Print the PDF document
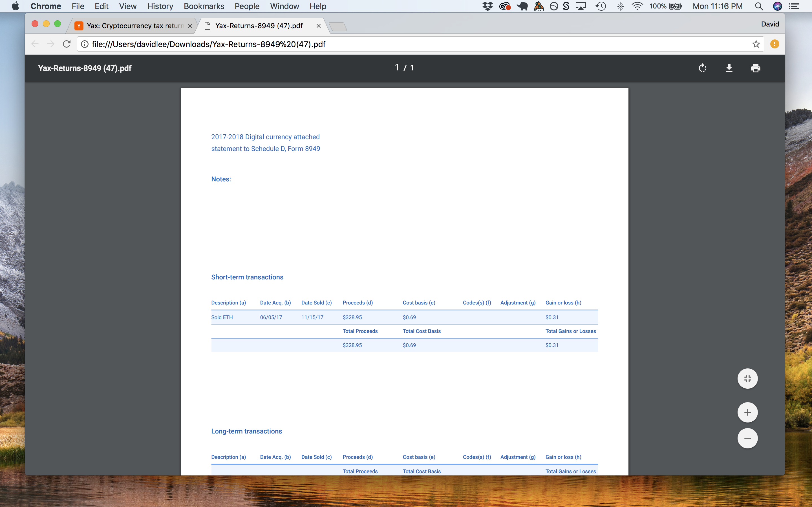The width and height of the screenshot is (812, 507). pos(755,68)
